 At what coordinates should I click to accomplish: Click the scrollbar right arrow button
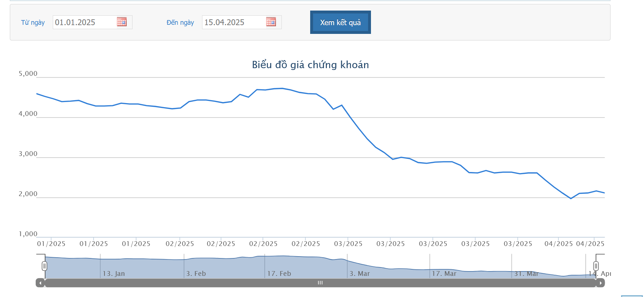(600, 283)
